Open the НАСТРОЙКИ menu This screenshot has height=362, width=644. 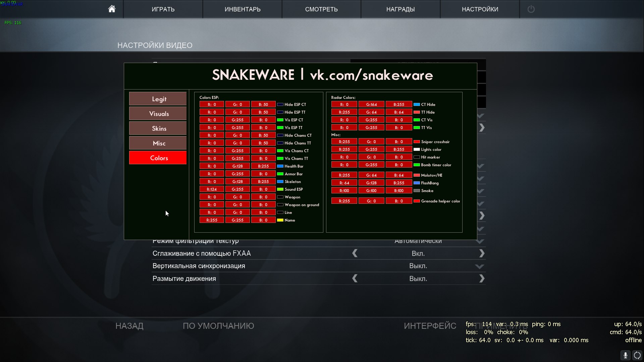[x=480, y=9]
